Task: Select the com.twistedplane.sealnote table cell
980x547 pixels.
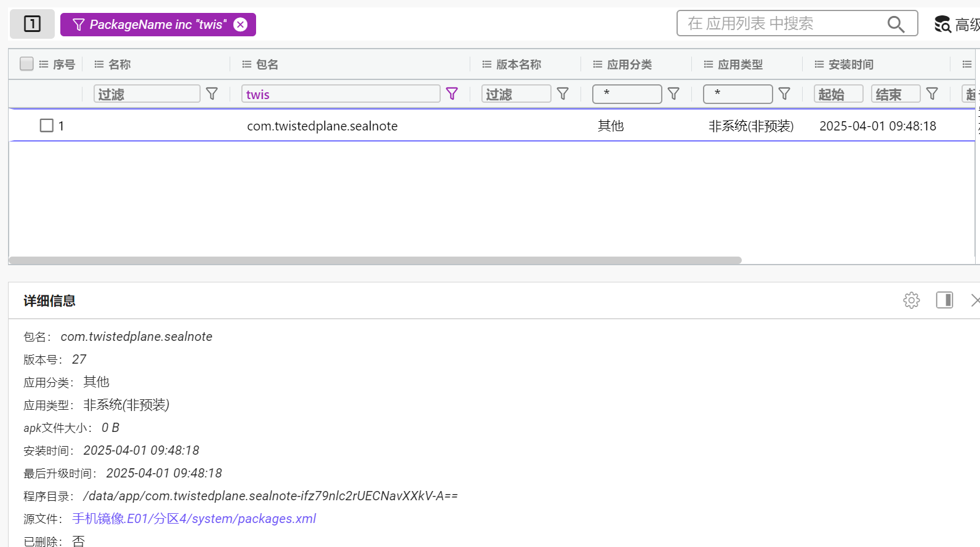Action: [x=323, y=126]
